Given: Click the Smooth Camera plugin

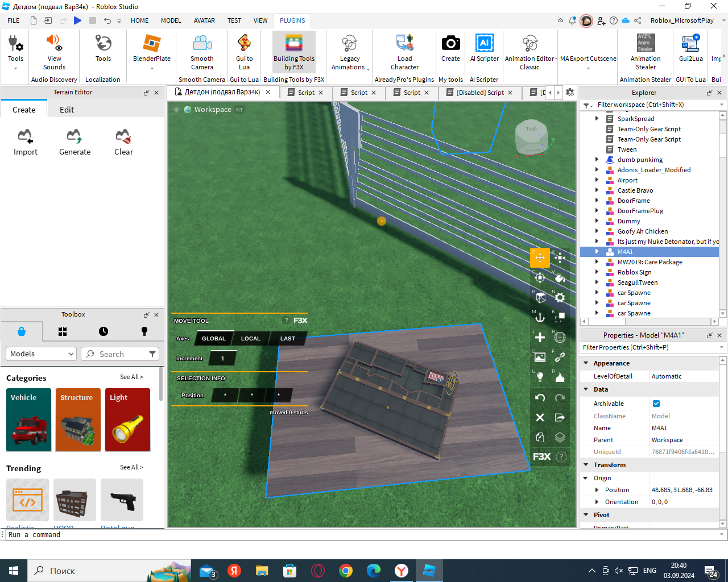Looking at the screenshot, I should tap(202, 52).
